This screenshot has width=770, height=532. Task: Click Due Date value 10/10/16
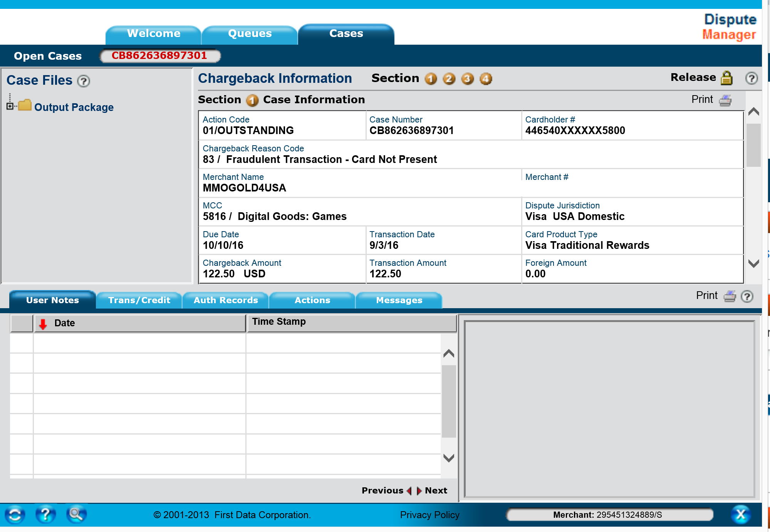pyautogui.click(x=223, y=245)
